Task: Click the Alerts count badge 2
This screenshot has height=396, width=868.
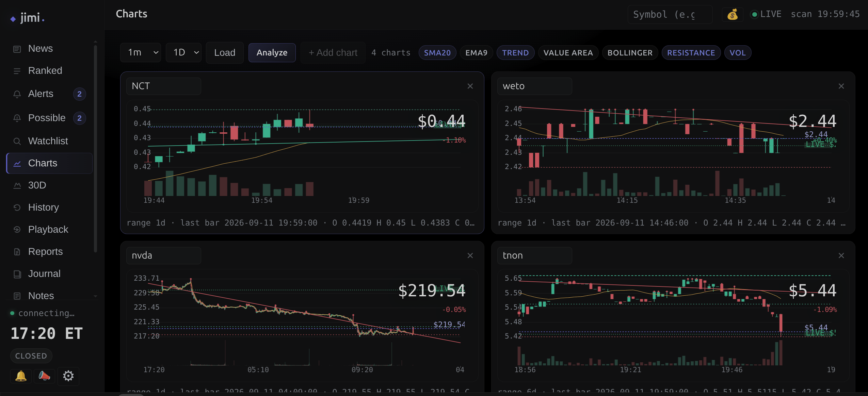Action: click(x=80, y=94)
